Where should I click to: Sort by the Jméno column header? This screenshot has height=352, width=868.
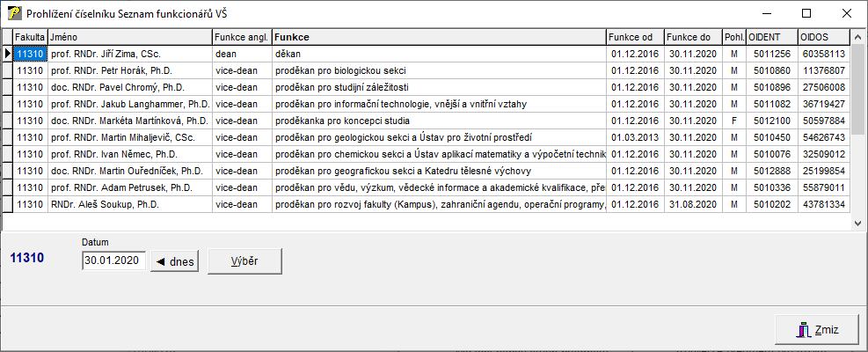[x=129, y=37]
